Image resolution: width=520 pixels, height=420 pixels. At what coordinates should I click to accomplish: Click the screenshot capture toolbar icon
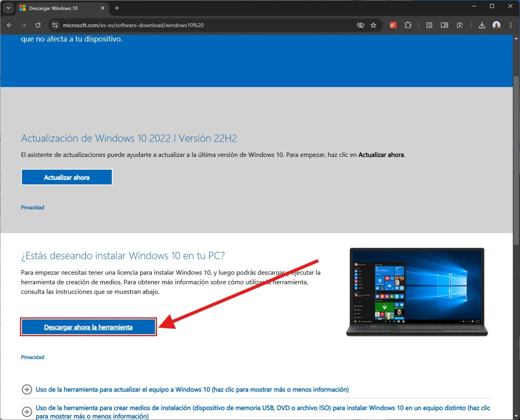(x=460, y=25)
